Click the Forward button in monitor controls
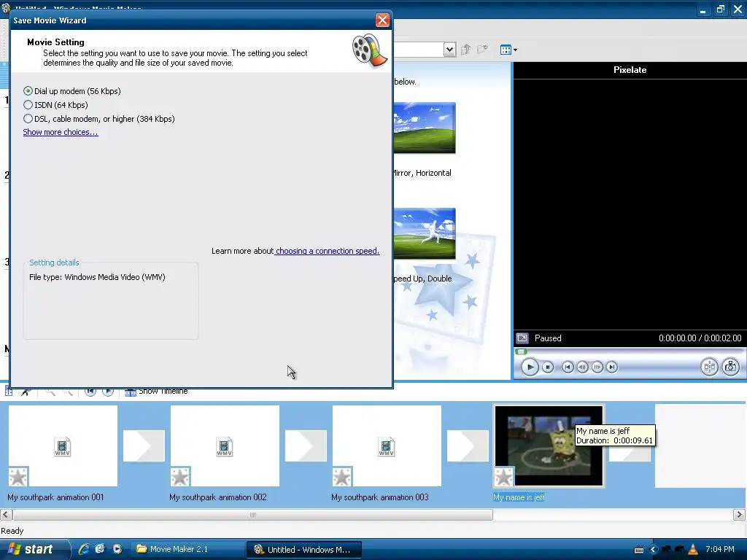 [x=612, y=367]
